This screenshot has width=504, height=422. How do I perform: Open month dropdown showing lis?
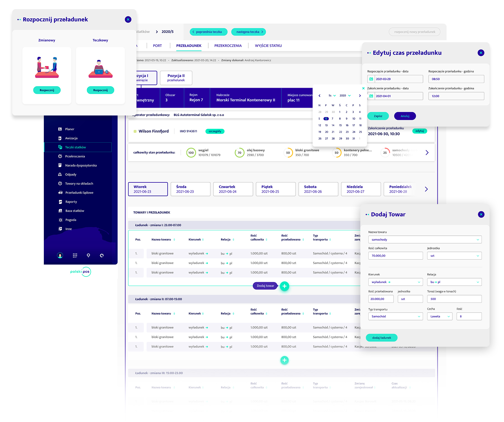[332, 96]
